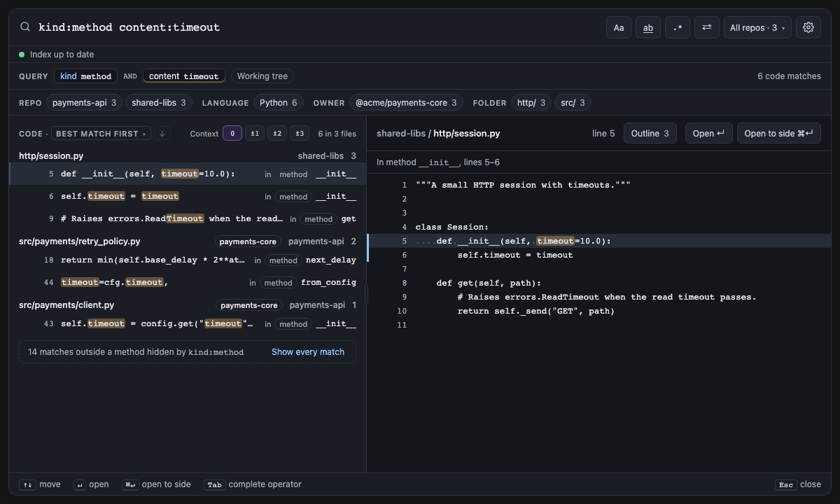
Task: Filter by Python language
Action: (279, 103)
